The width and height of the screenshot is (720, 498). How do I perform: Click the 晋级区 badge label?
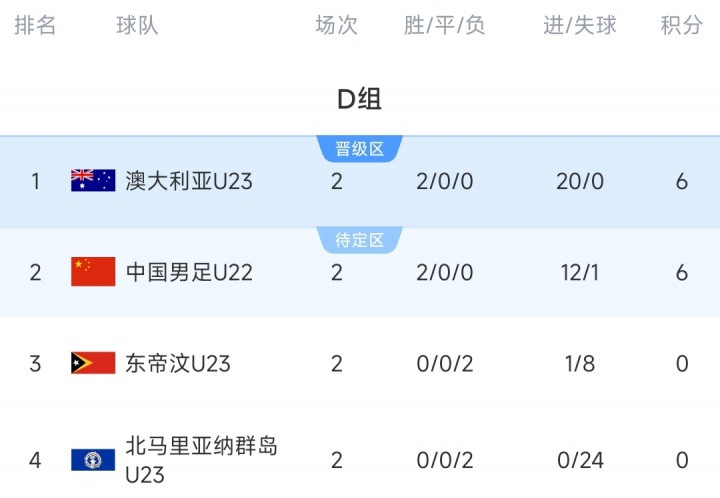pos(360,150)
